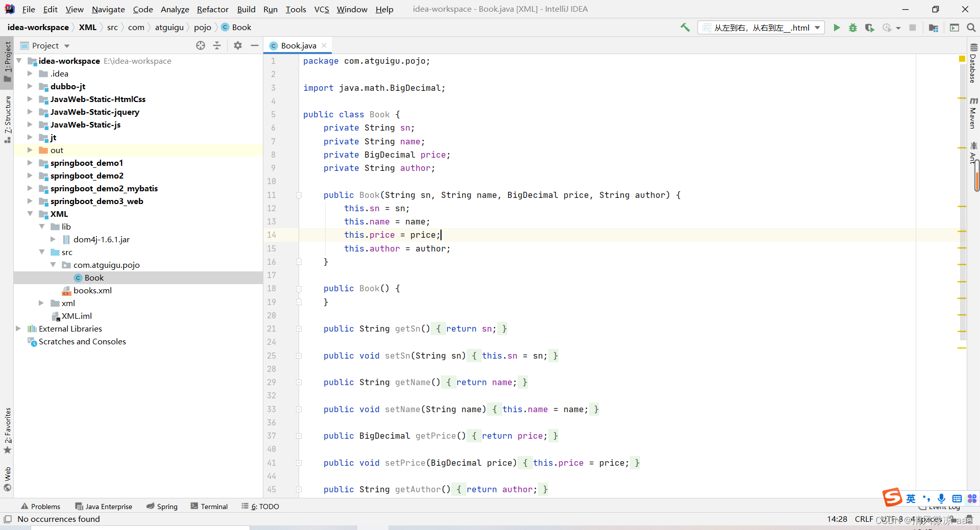The width and height of the screenshot is (980, 530).
Task: Collapse the XML module
Action: (x=30, y=214)
